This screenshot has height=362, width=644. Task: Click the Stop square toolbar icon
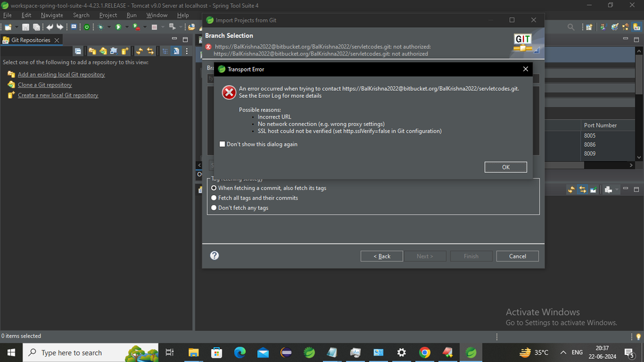(x=155, y=27)
